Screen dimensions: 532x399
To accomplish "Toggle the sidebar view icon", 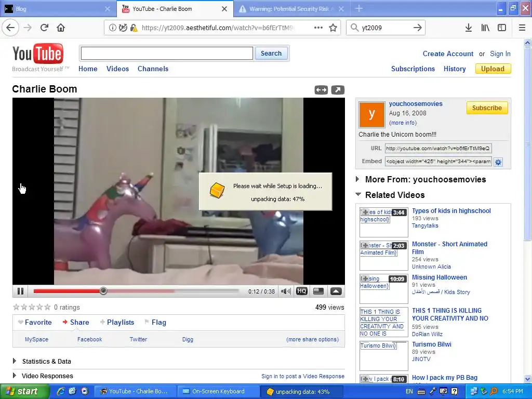I will click(502, 28).
